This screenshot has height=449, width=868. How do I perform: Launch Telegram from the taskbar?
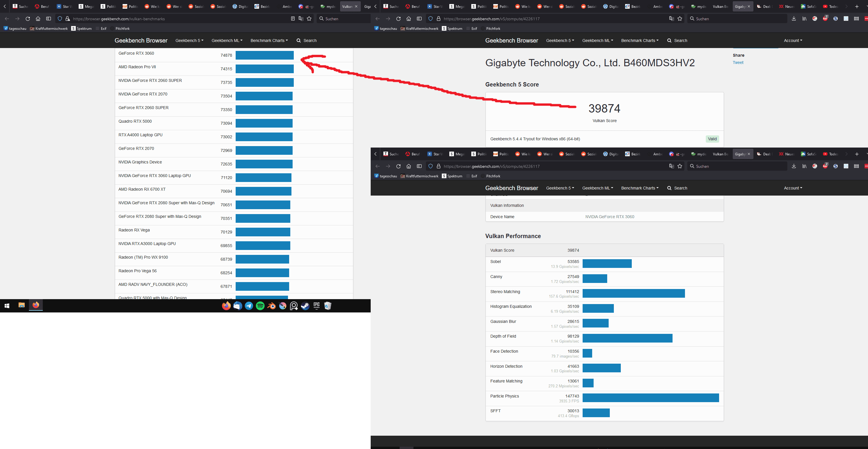click(249, 306)
